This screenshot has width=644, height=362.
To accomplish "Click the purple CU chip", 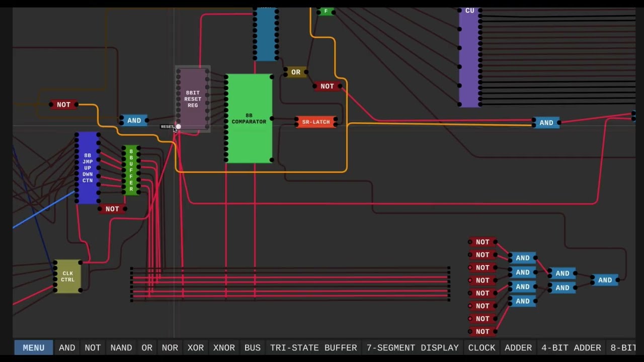I will [x=469, y=56].
